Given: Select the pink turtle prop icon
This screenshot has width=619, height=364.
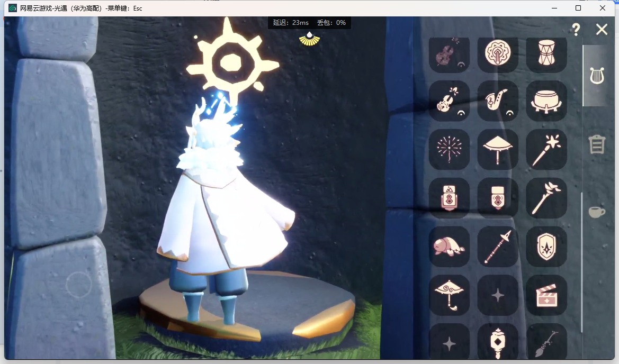Looking at the screenshot, I should [x=449, y=247].
